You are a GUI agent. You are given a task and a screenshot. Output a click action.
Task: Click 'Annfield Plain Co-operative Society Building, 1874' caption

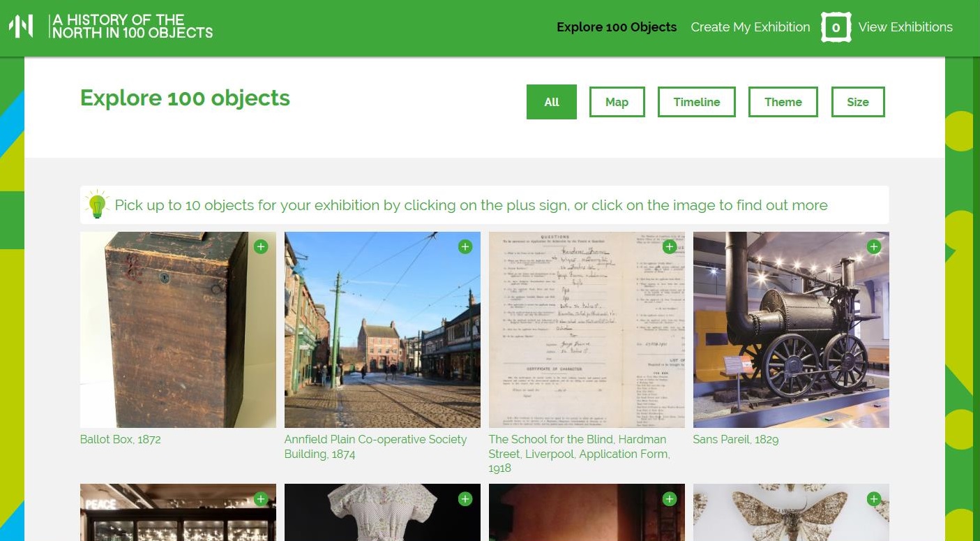tap(376, 447)
